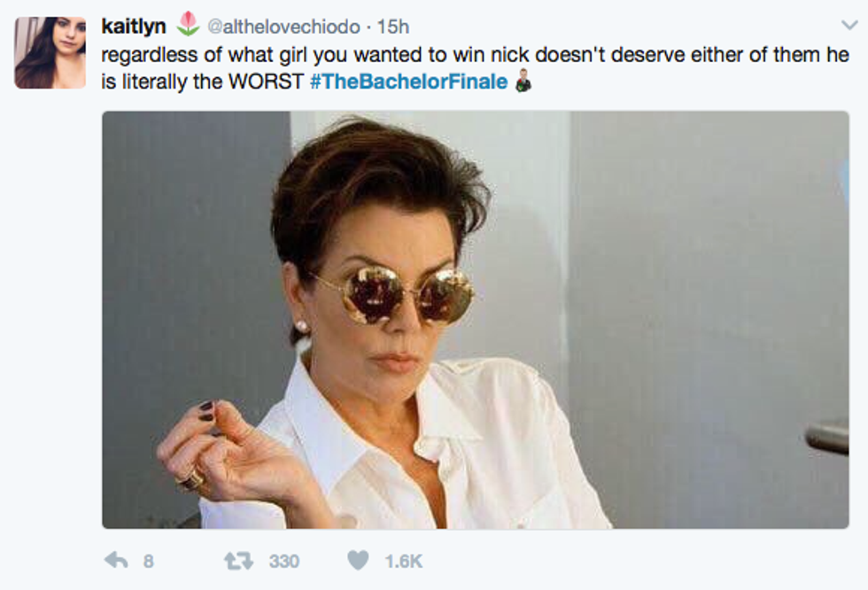The height and width of the screenshot is (590, 868).
Task: Click the reply count 8
Action: 149,562
